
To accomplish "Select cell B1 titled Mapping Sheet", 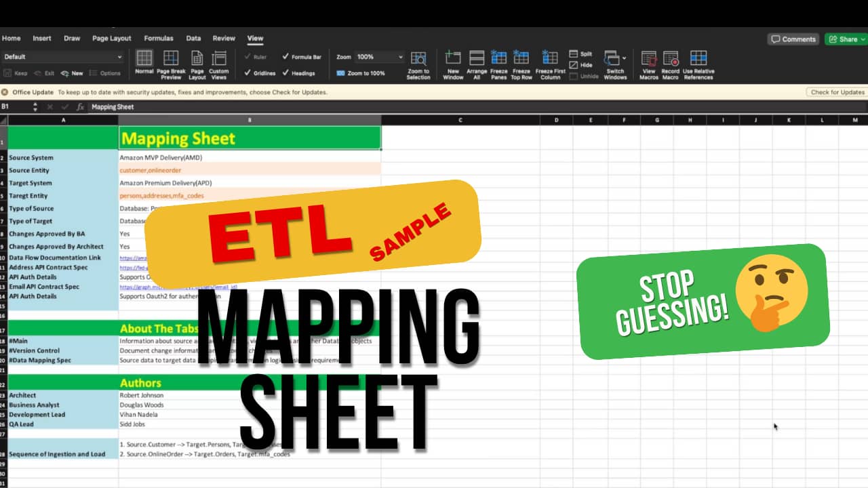I will [250, 138].
